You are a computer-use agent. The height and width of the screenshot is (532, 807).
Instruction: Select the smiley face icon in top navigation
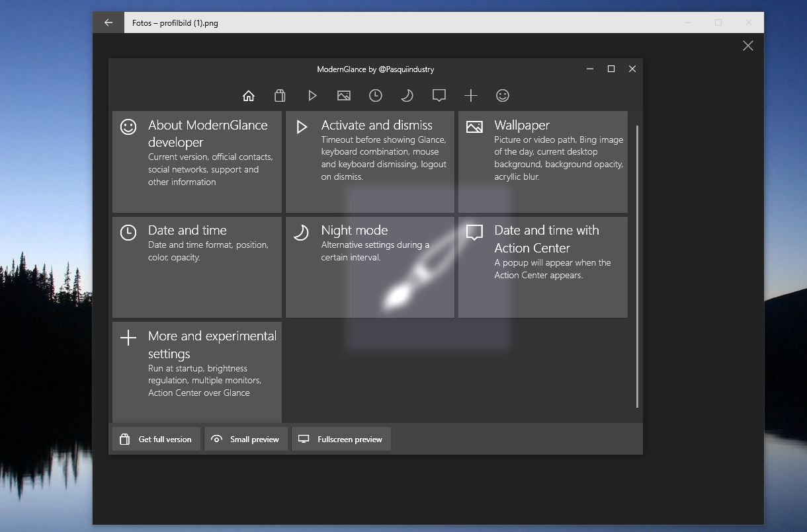pos(502,96)
